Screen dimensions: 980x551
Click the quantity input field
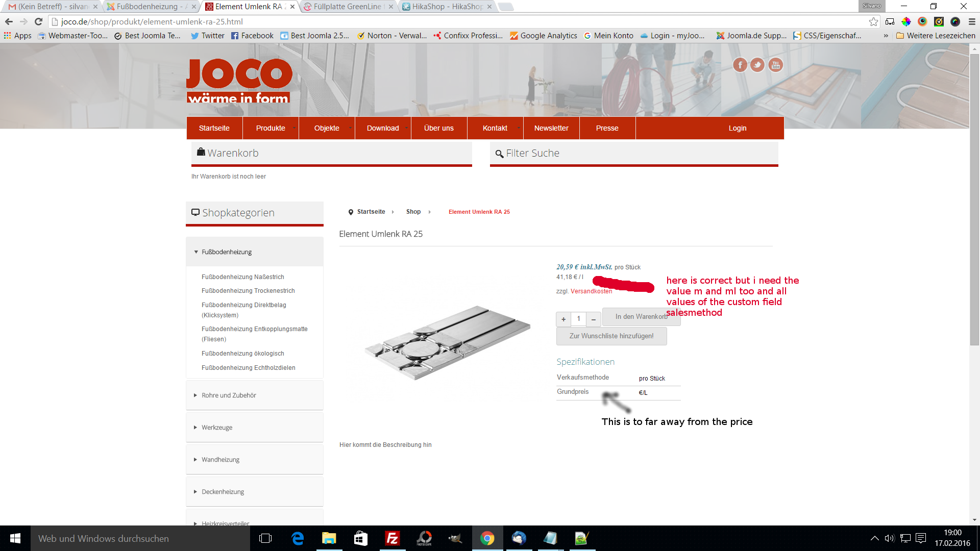578,319
